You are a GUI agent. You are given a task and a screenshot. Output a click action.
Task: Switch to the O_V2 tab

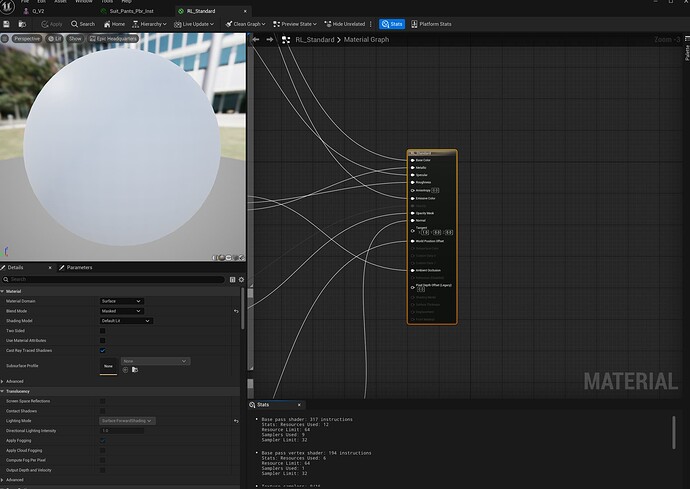click(x=34, y=11)
